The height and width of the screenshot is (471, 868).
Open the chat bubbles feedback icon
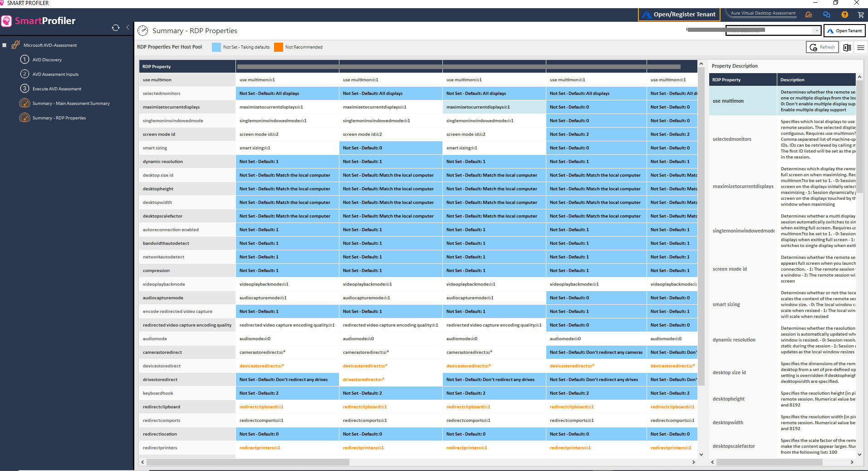click(827, 15)
